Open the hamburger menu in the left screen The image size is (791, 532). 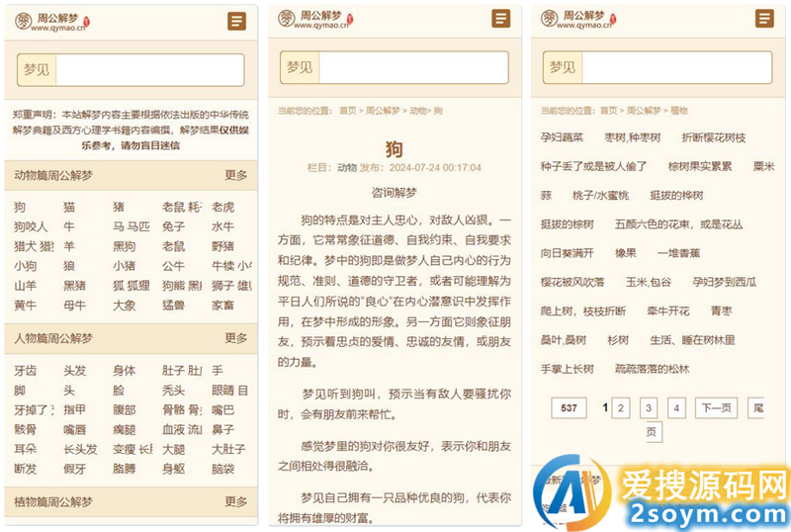(x=236, y=21)
